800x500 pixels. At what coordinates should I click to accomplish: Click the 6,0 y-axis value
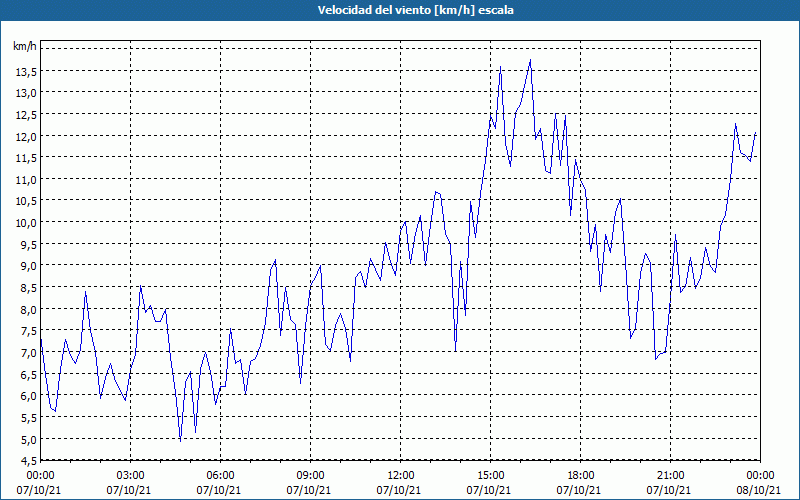(28, 397)
